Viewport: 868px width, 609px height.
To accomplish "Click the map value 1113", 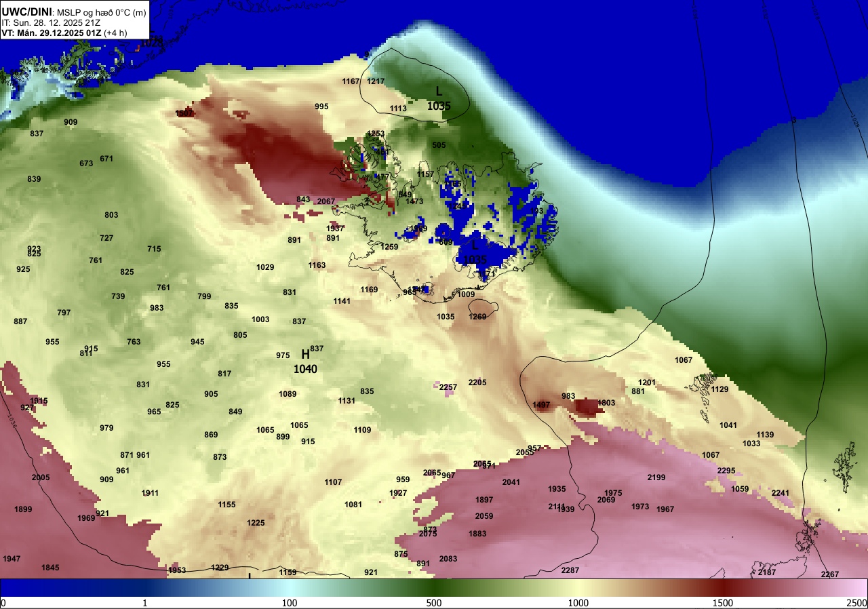I will 398,109.
